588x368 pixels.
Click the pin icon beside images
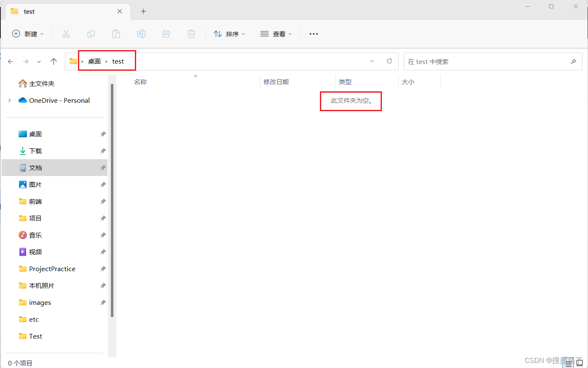tap(103, 302)
